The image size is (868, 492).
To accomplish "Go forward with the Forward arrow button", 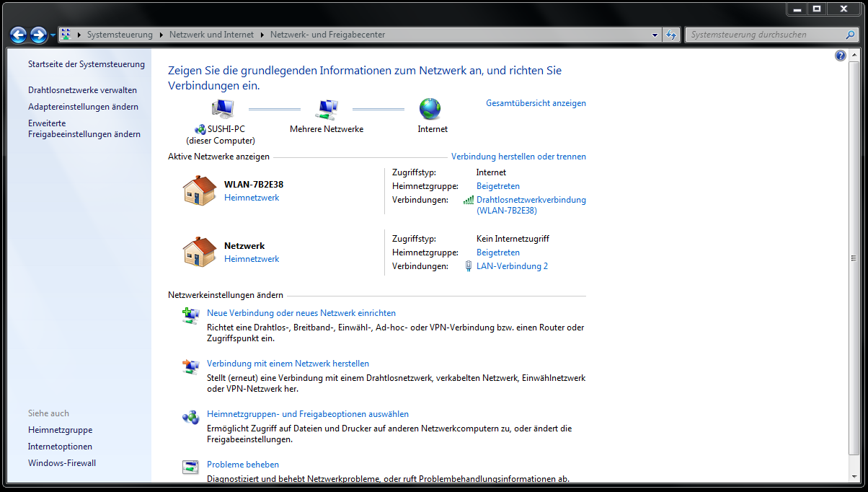I will [39, 35].
